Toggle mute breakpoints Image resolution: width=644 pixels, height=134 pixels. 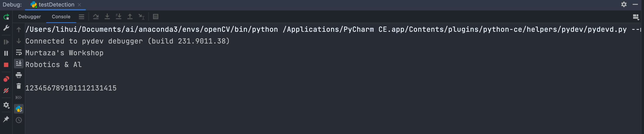pos(6,90)
